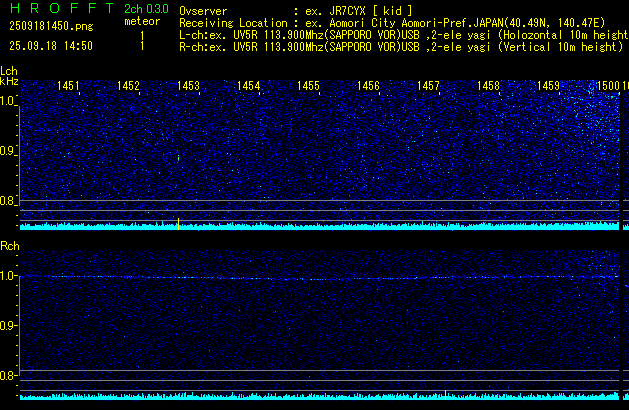Click the 1459 time marker
The height and width of the screenshot is (410, 629).
(x=548, y=87)
